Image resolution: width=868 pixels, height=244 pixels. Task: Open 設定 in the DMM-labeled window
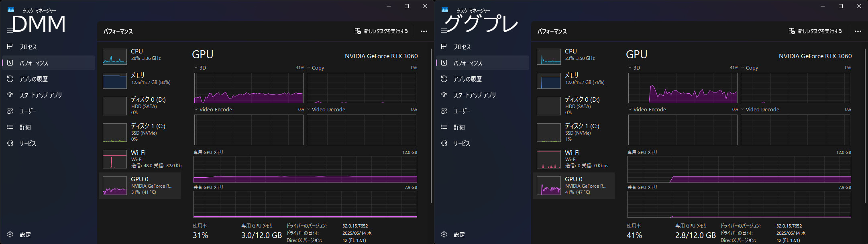(25, 235)
